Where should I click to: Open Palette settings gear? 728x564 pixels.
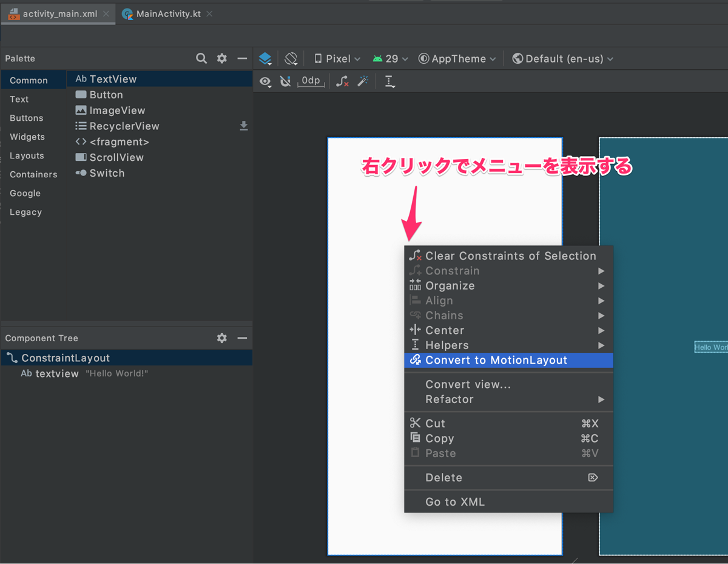[222, 58]
